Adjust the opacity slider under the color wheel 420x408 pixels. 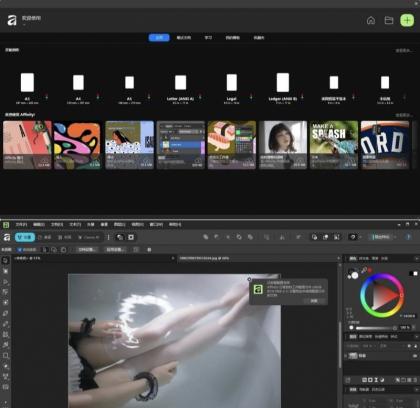coord(376,328)
